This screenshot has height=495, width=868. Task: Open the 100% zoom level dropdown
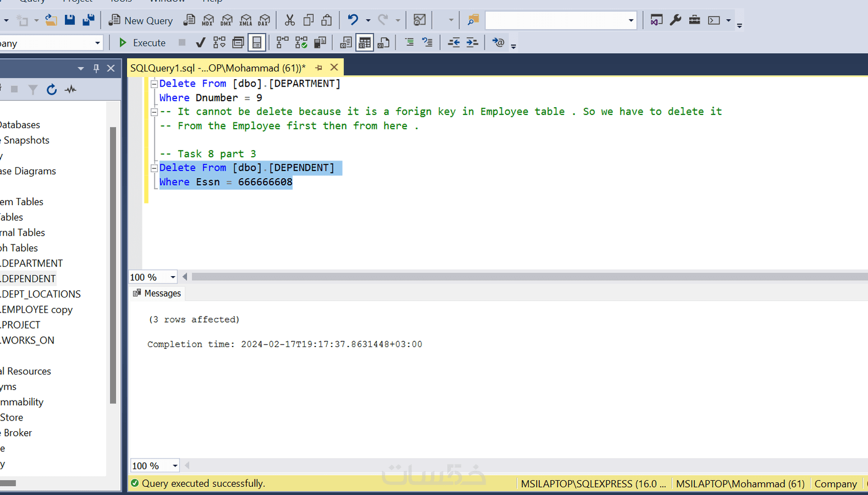172,277
